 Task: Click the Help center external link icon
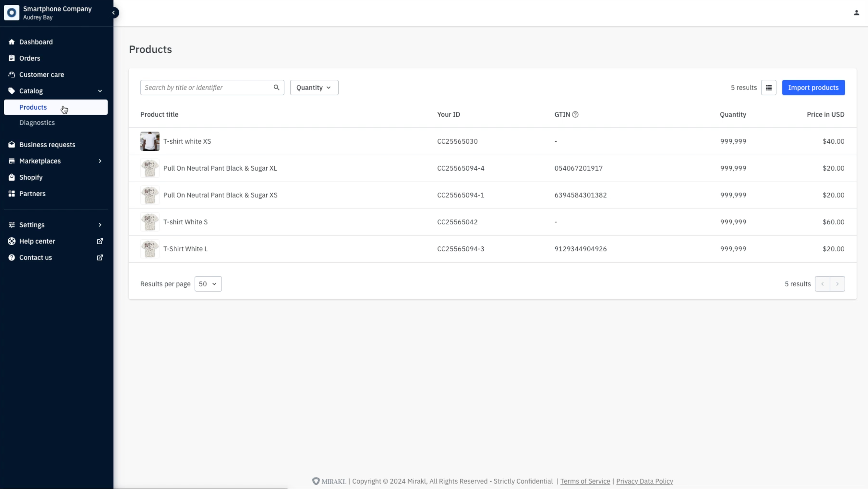(x=100, y=241)
